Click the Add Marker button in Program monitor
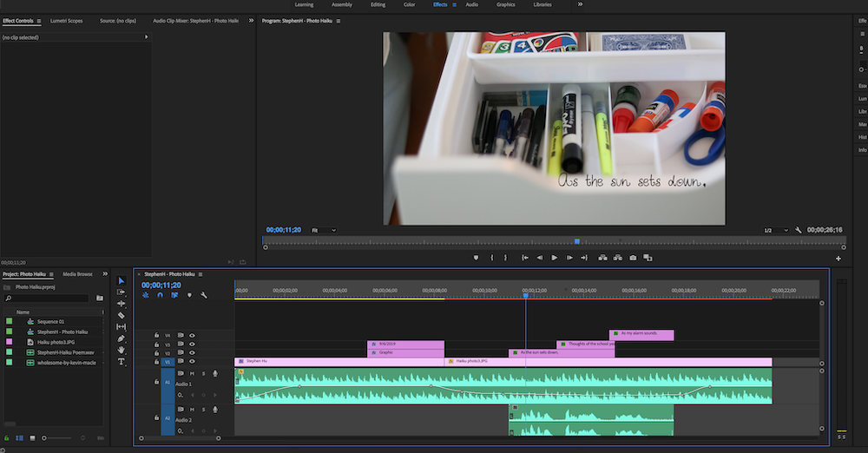This screenshot has height=453, width=868. tap(476, 258)
